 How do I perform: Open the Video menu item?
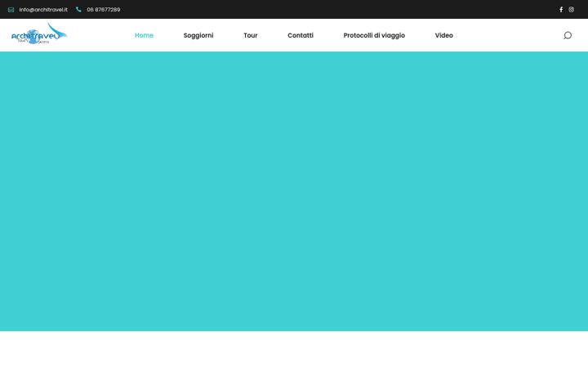pyautogui.click(x=444, y=35)
